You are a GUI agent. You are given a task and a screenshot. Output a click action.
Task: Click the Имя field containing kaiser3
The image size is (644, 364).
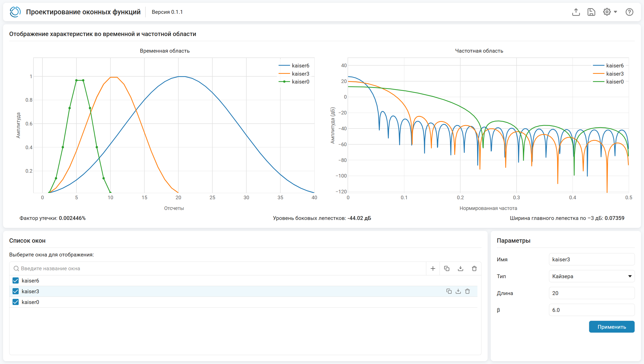tap(592, 259)
